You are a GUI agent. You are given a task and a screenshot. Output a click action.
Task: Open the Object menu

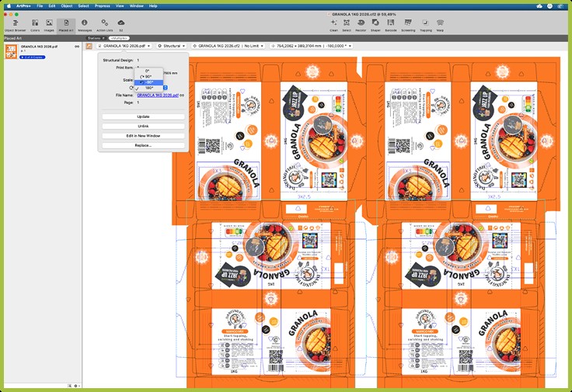[x=66, y=6]
